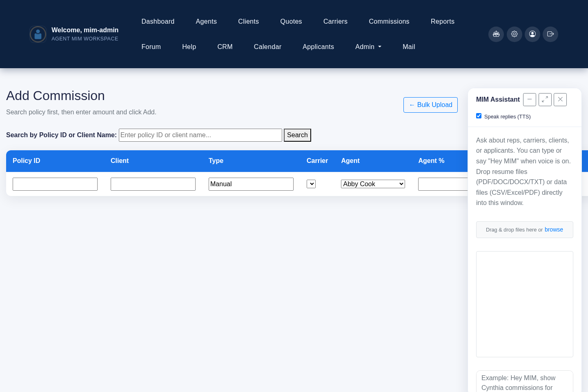The width and height of the screenshot is (588, 392).
Task: Open the Help page
Action: [189, 47]
